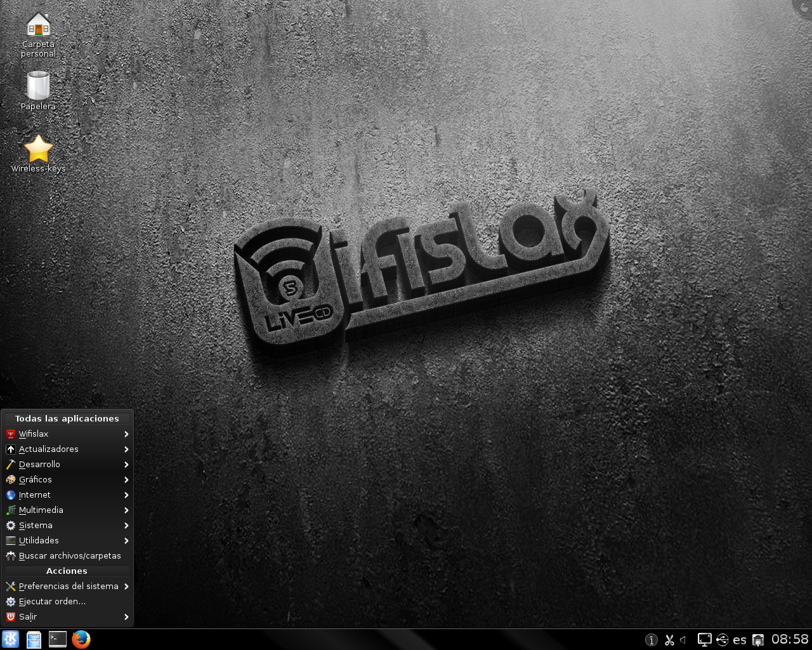Select the Papelera trash icon
The height and width of the screenshot is (650, 812).
pyautogui.click(x=38, y=91)
